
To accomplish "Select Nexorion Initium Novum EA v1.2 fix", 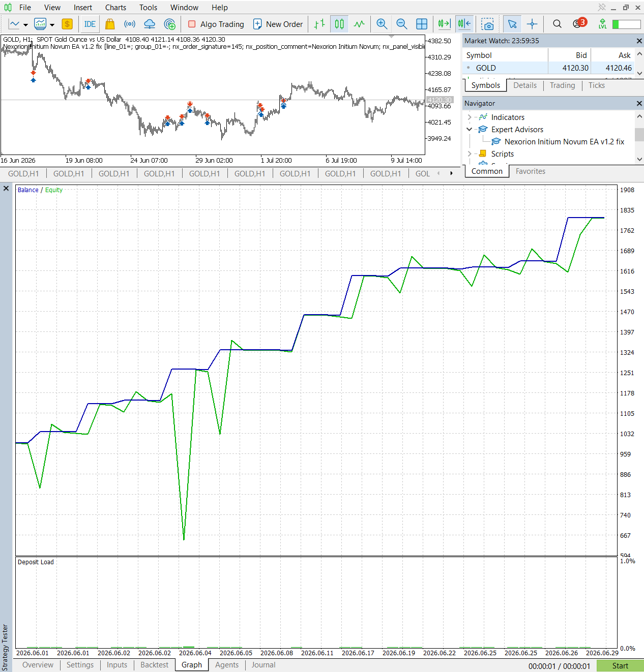I will pyautogui.click(x=564, y=142).
